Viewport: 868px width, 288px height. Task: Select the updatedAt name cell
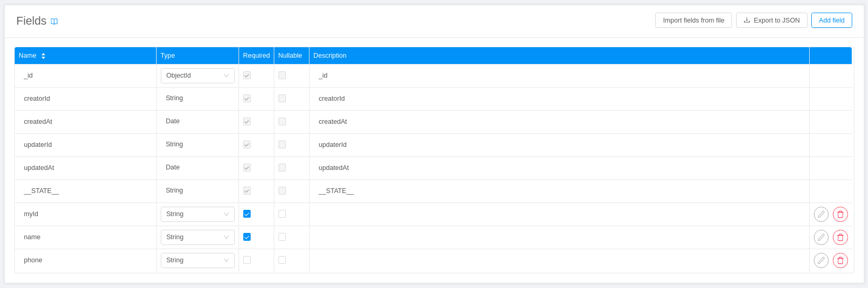tap(85, 168)
